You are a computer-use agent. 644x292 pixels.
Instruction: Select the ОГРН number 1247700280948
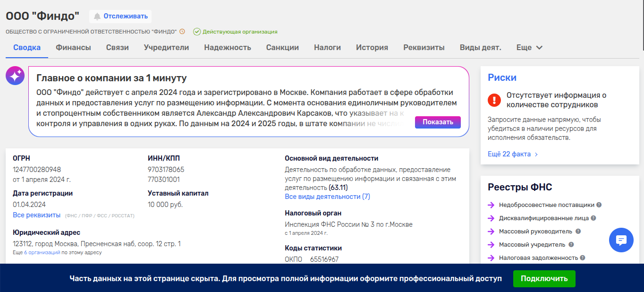pyautogui.click(x=37, y=170)
